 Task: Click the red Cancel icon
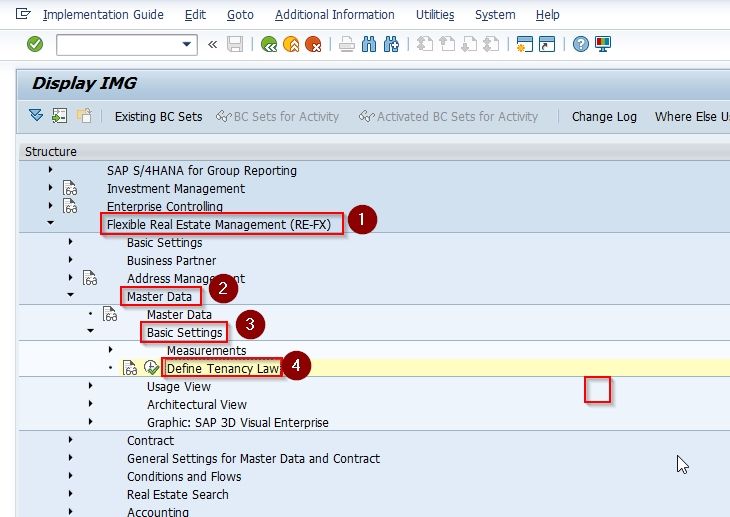tap(313, 44)
